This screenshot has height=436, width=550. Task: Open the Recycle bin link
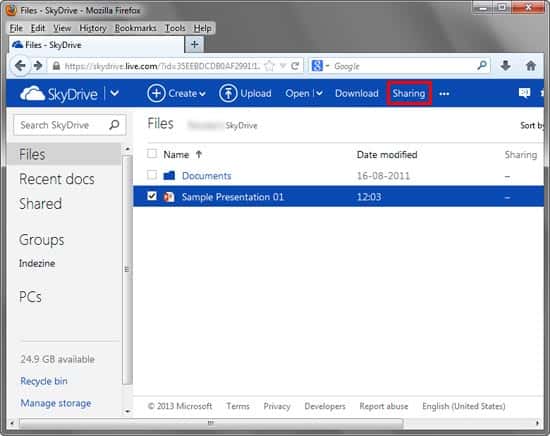pyautogui.click(x=44, y=381)
